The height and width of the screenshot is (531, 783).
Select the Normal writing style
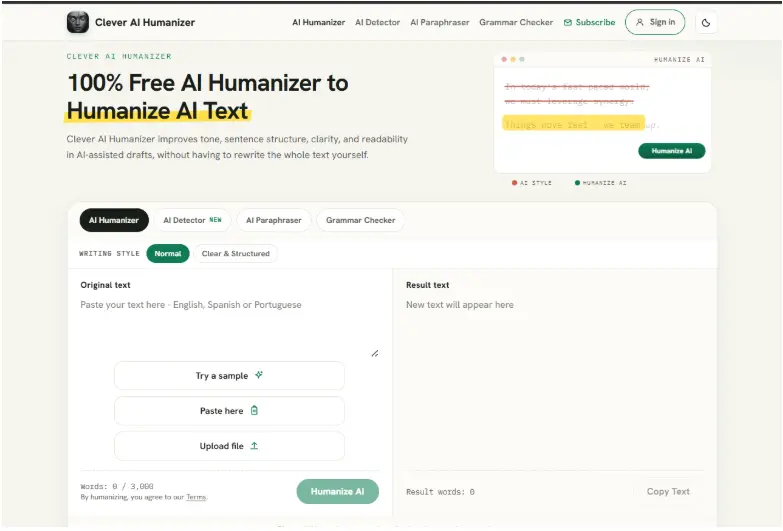(168, 253)
